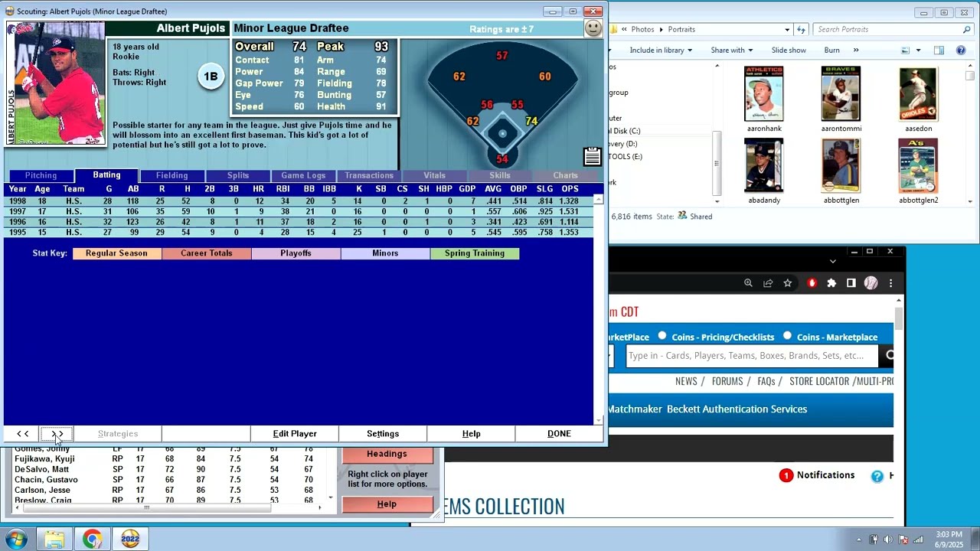The image size is (980, 551).
Task: Show more Explorer toolbar commands chevron
Action: tap(856, 51)
